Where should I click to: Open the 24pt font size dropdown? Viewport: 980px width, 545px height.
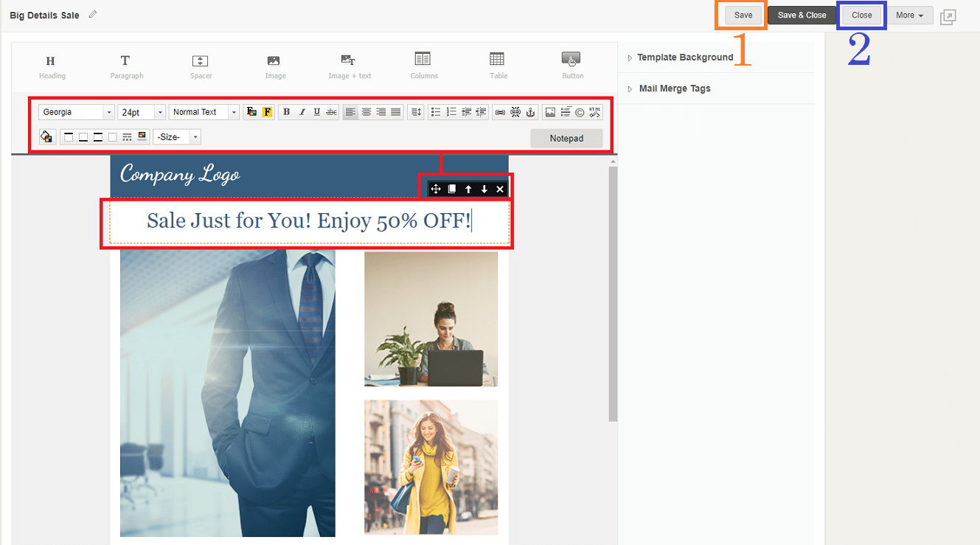click(142, 112)
